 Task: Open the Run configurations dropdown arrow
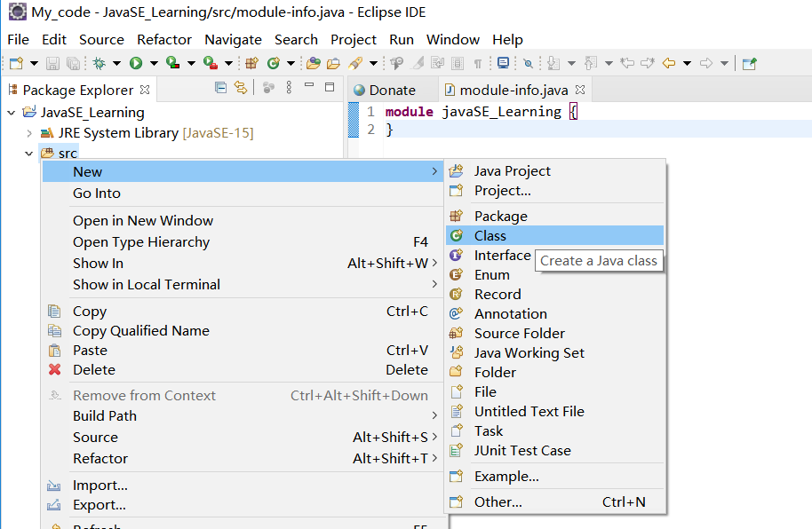154,63
